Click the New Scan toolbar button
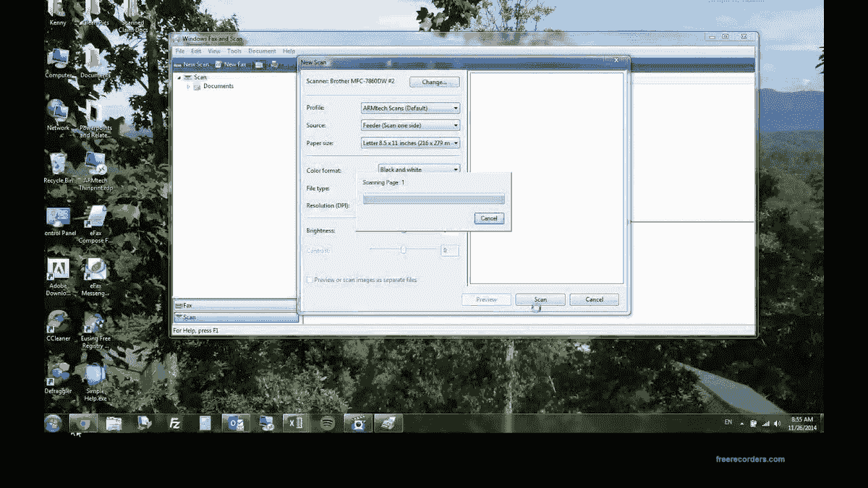The height and width of the screenshot is (488, 868). tap(192, 64)
